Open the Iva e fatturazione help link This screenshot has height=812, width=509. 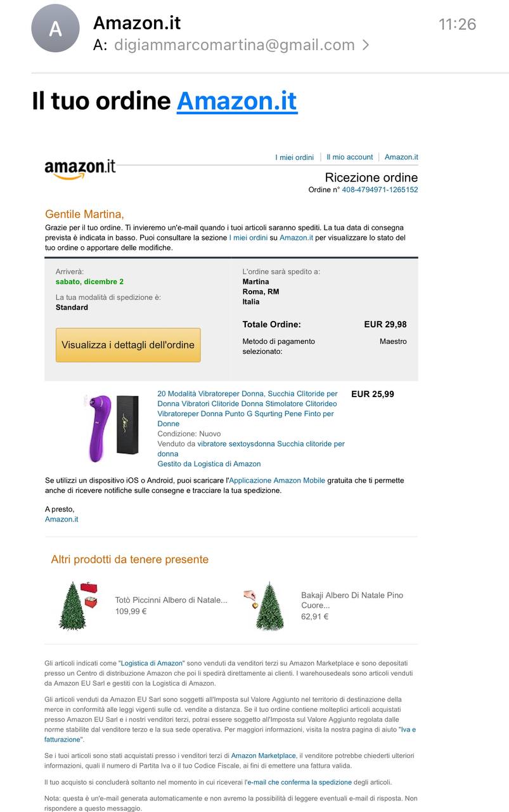point(230,735)
